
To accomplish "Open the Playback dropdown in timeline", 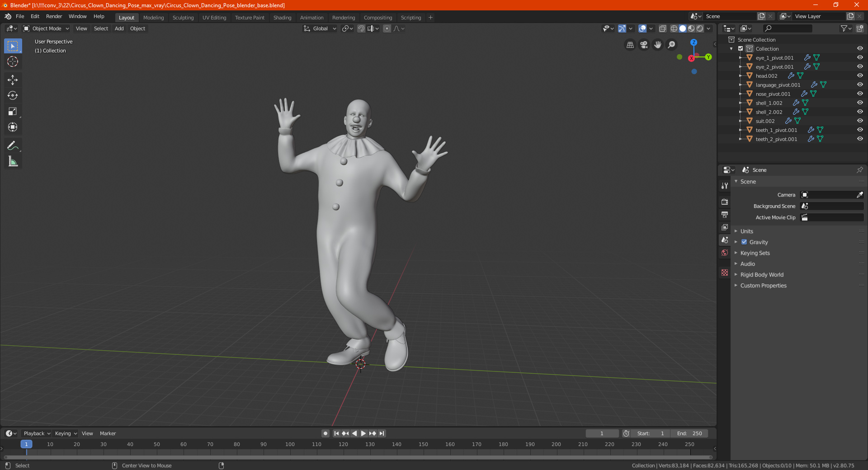I will [37, 433].
